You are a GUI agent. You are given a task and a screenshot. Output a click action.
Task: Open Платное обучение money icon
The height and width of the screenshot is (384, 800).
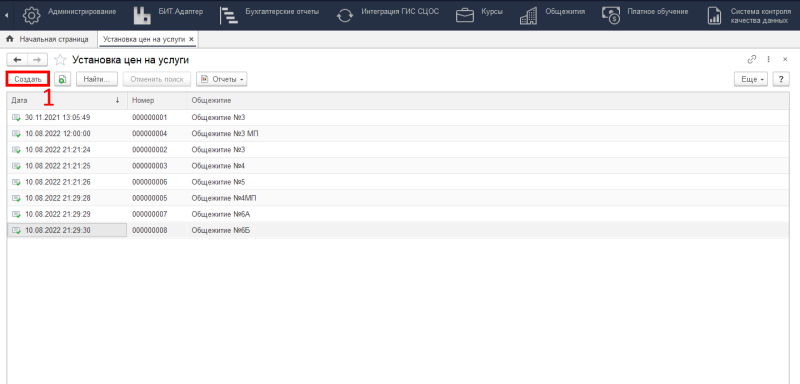[x=610, y=15]
